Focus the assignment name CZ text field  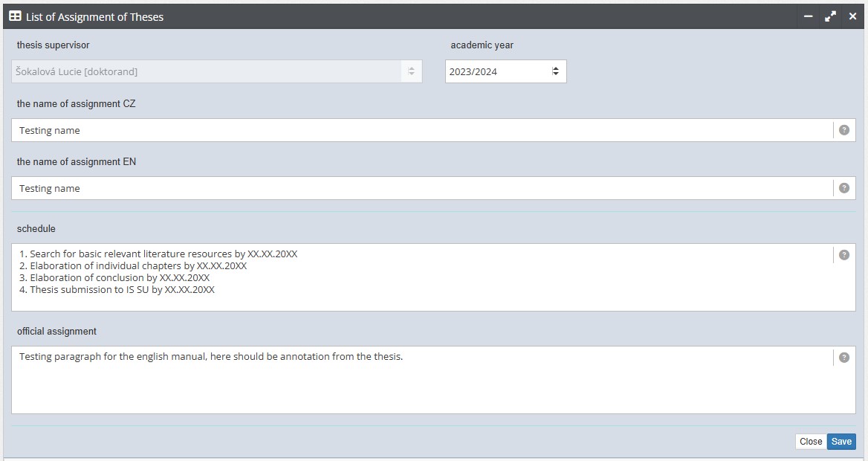coord(422,130)
